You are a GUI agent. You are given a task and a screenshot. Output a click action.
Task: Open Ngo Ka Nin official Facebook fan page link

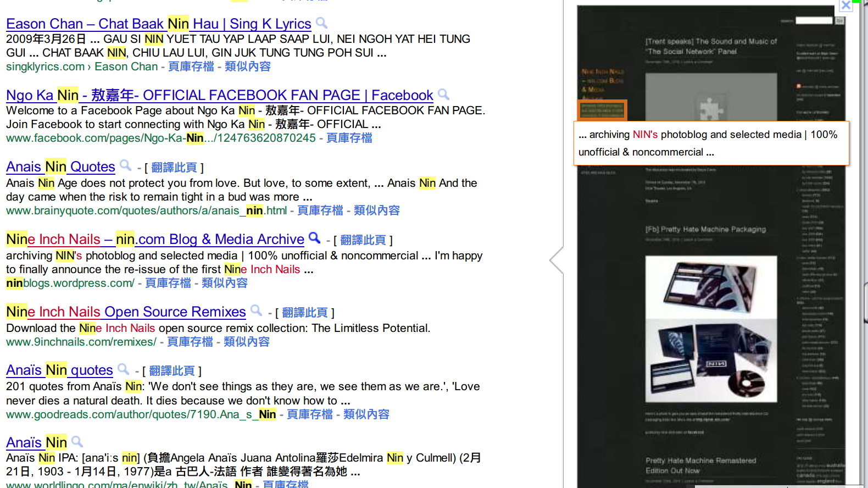tap(219, 96)
